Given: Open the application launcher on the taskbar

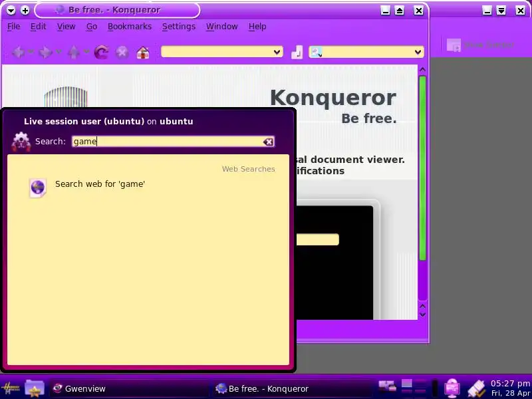Looking at the screenshot, I should [10, 388].
